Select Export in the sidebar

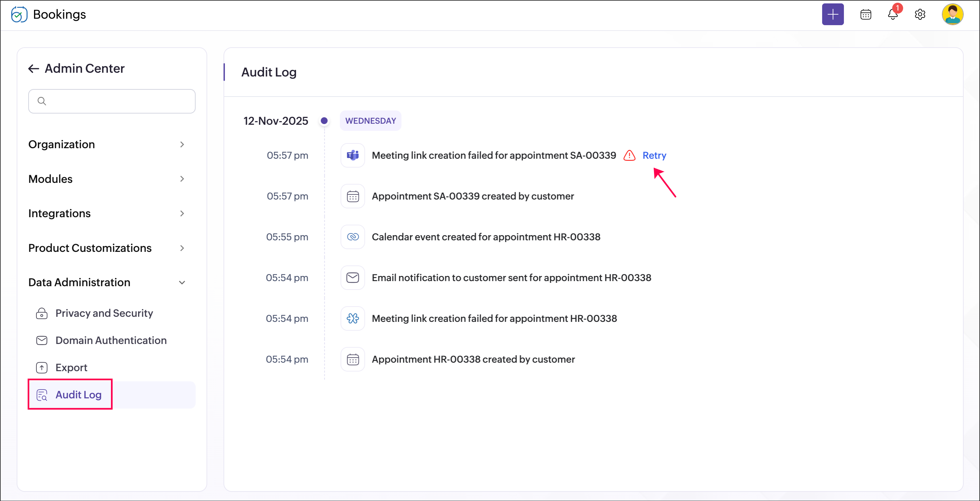[71, 367]
